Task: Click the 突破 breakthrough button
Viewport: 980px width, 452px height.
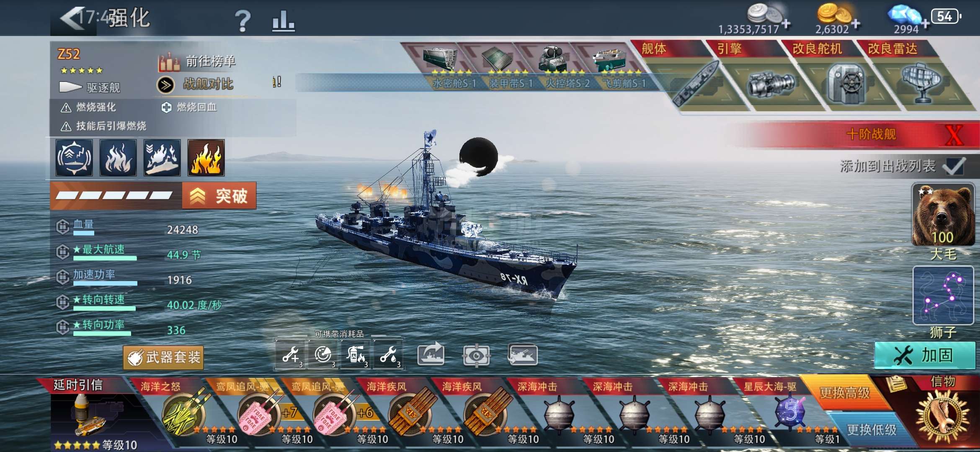Action: pyautogui.click(x=219, y=195)
